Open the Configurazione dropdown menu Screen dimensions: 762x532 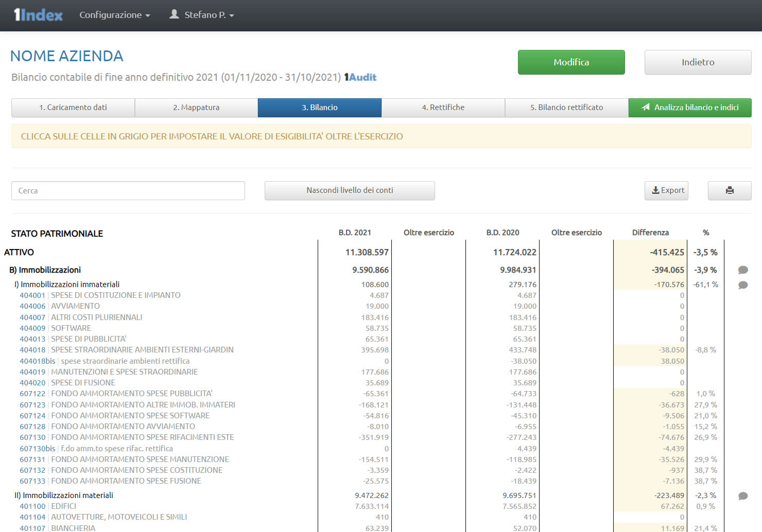[114, 15]
